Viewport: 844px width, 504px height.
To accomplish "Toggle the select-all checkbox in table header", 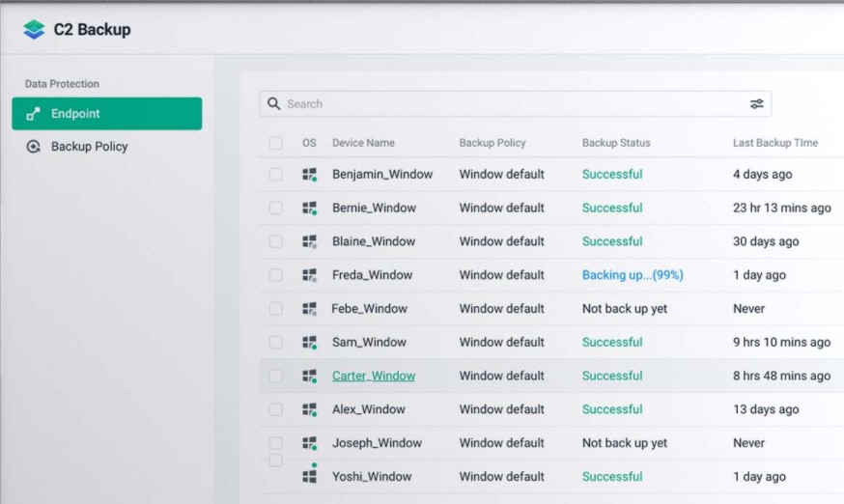I will 276,143.
